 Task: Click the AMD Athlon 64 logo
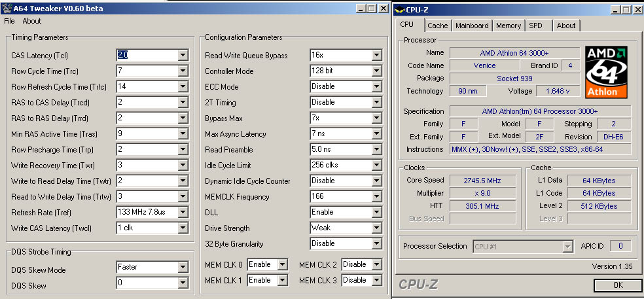click(x=606, y=71)
